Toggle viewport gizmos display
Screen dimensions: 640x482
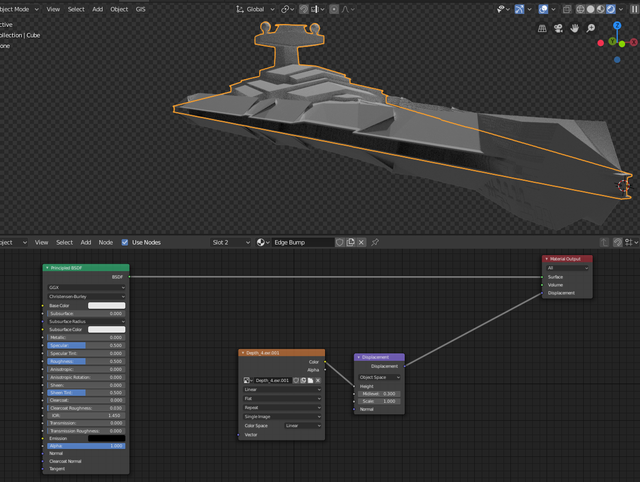point(519,9)
